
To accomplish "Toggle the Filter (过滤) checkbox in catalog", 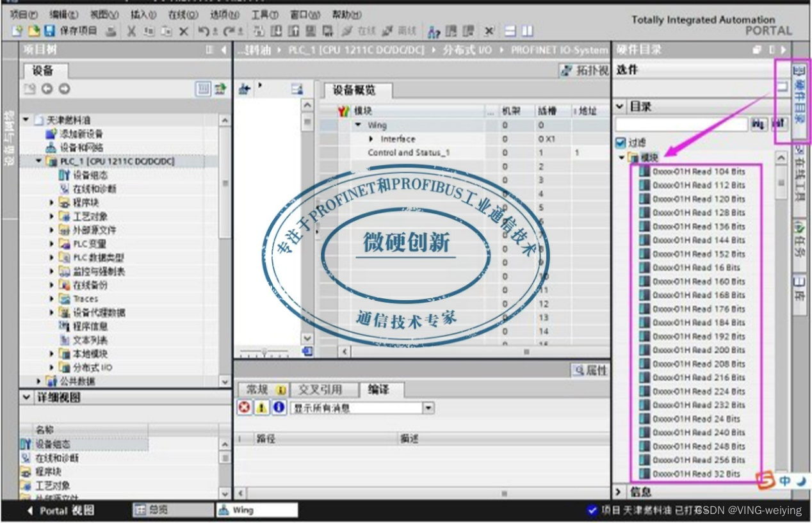I will [621, 143].
